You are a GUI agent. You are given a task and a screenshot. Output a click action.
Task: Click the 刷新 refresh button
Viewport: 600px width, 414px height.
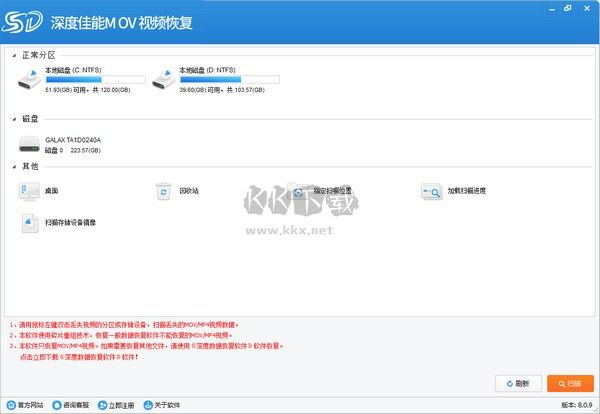[518, 383]
